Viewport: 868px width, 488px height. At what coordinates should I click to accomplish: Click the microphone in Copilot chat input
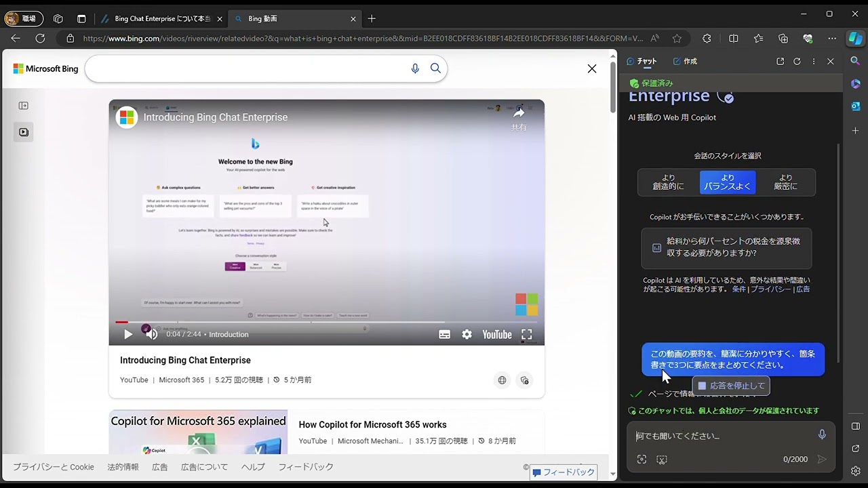point(822,435)
